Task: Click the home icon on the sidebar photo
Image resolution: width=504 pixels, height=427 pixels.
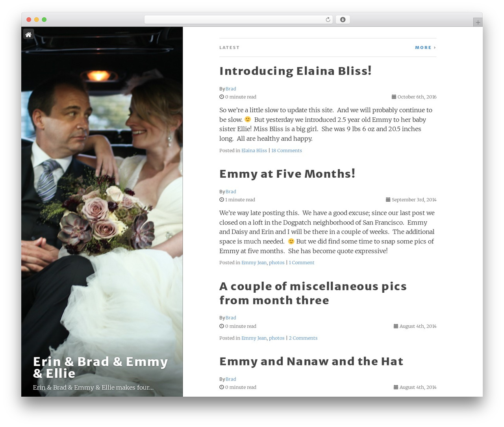Action: (x=28, y=35)
